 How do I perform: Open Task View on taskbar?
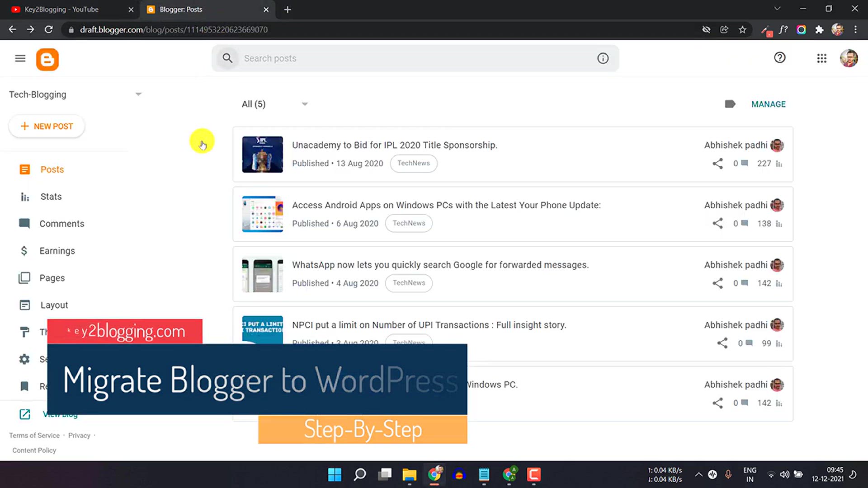click(385, 474)
